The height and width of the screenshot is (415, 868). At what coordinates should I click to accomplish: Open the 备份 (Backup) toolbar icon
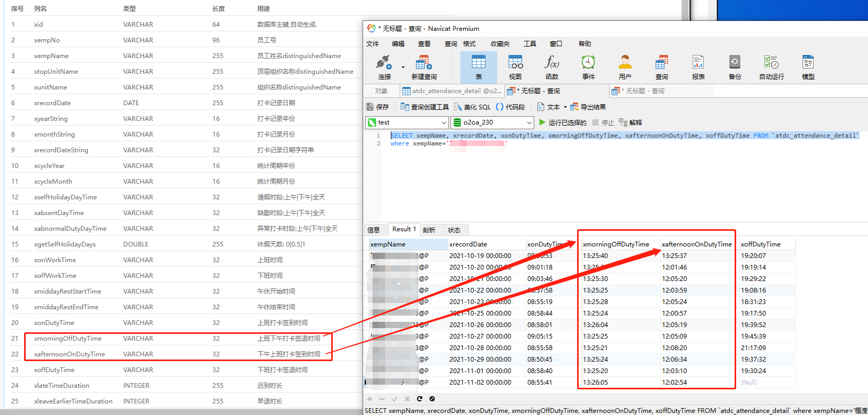point(735,68)
